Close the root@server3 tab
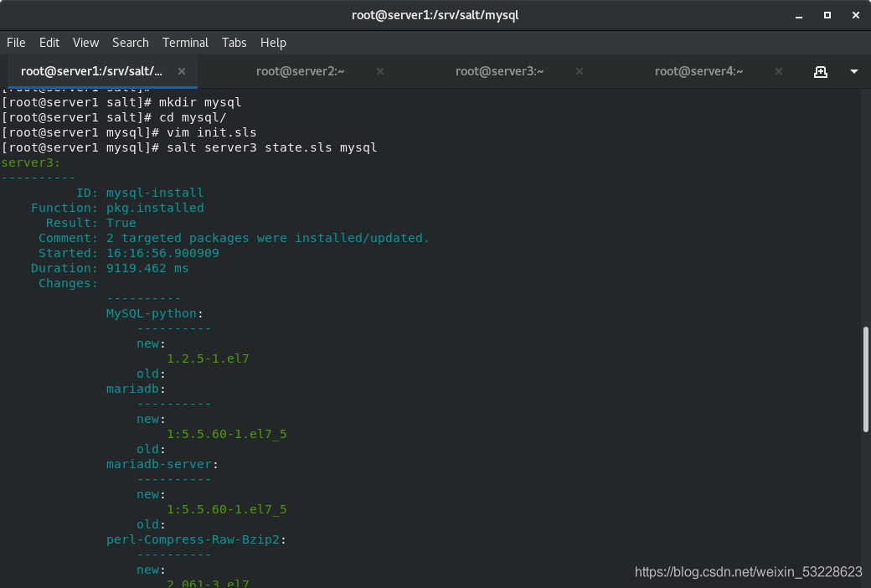 coord(580,71)
